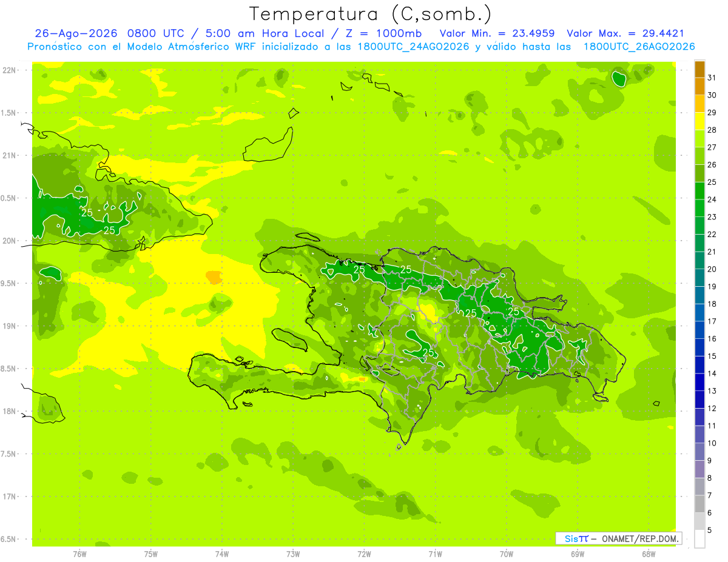Click the '17N' latitude axis label

9,497
